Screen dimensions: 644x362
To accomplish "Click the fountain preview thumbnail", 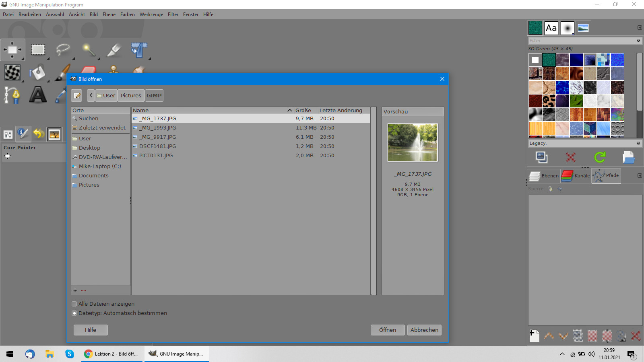I will point(413,142).
